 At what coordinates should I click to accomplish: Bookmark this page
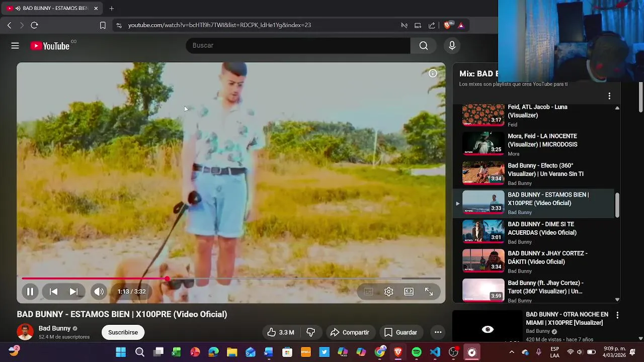103,25
